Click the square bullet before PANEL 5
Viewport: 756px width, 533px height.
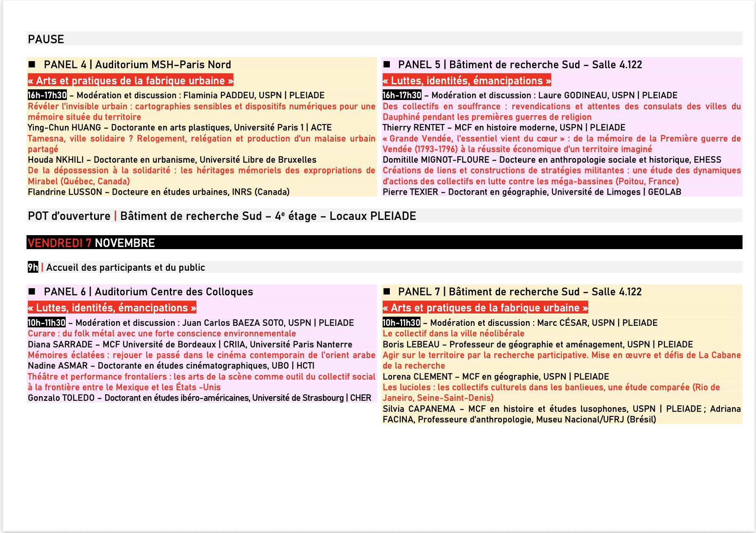(386, 64)
